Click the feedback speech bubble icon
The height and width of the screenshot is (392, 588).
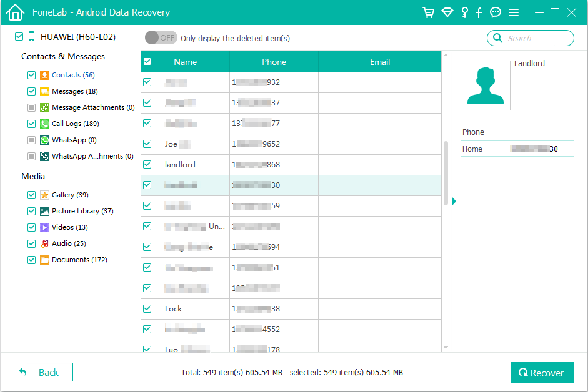pyautogui.click(x=496, y=12)
